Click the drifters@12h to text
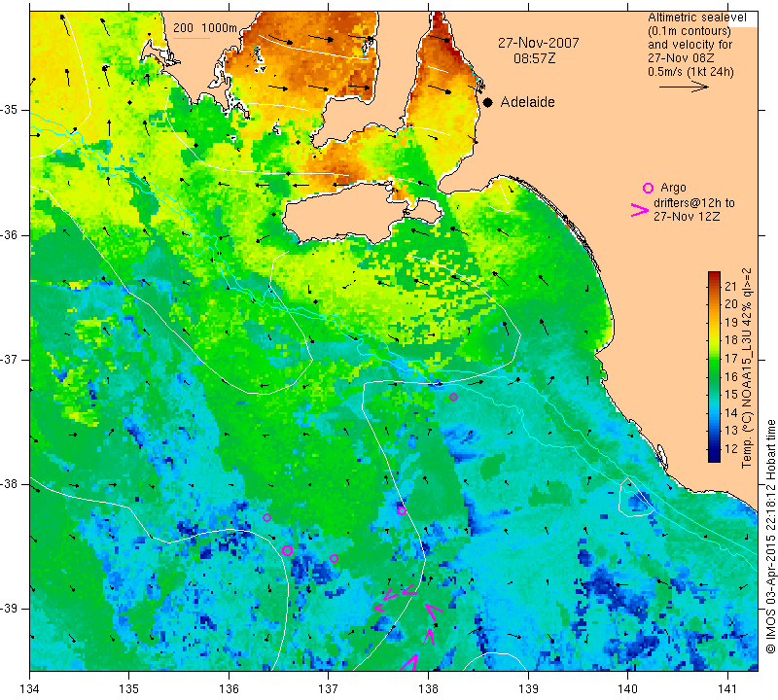This screenshot has width=778, height=700. (x=694, y=203)
